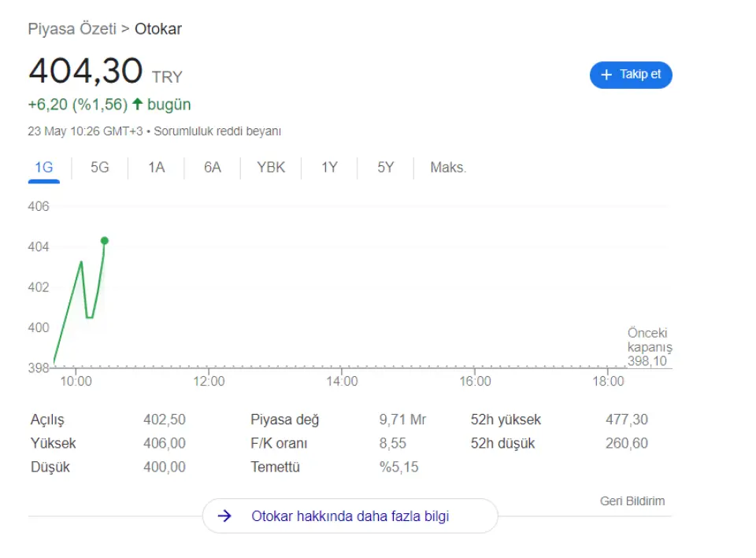Click the Piyasa Özeti breadcrumb link
This screenshot has height=558, width=756.
point(72,29)
